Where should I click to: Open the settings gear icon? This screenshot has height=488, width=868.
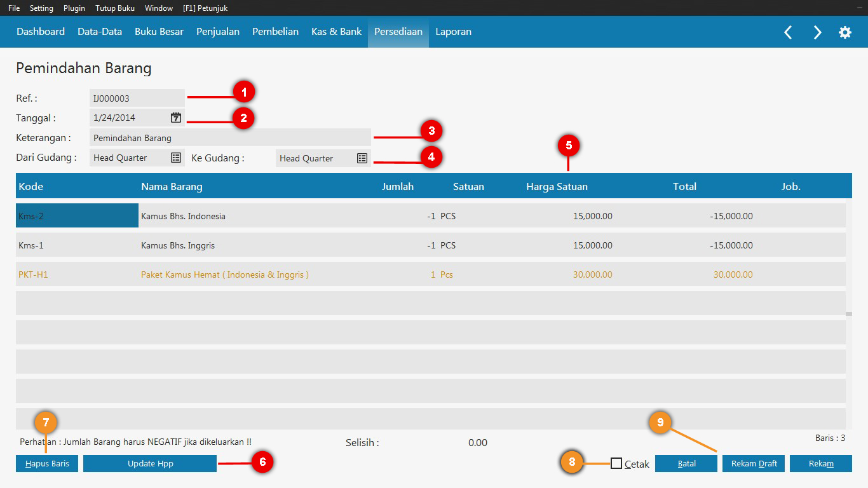(x=845, y=32)
